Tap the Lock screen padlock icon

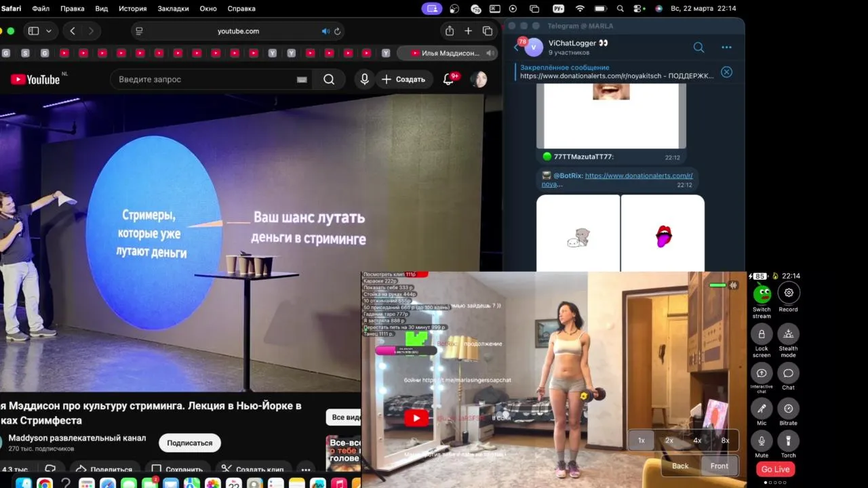click(x=762, y=333)
